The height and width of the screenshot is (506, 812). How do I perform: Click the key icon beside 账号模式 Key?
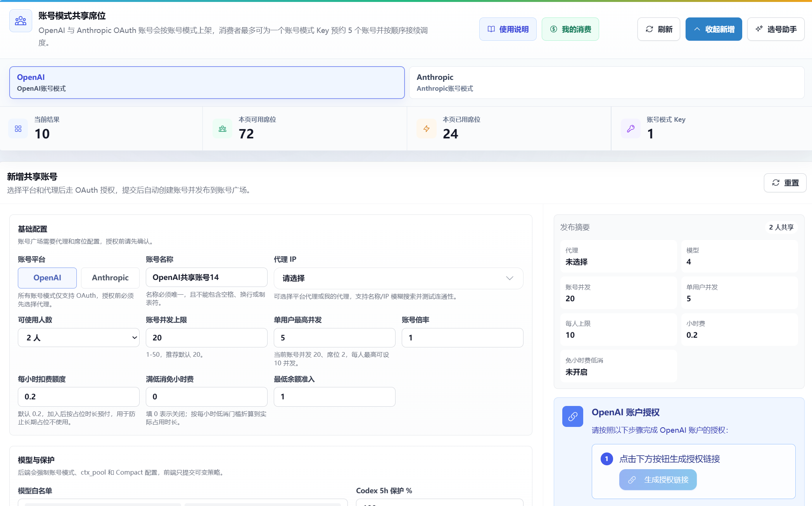point(631,129)
